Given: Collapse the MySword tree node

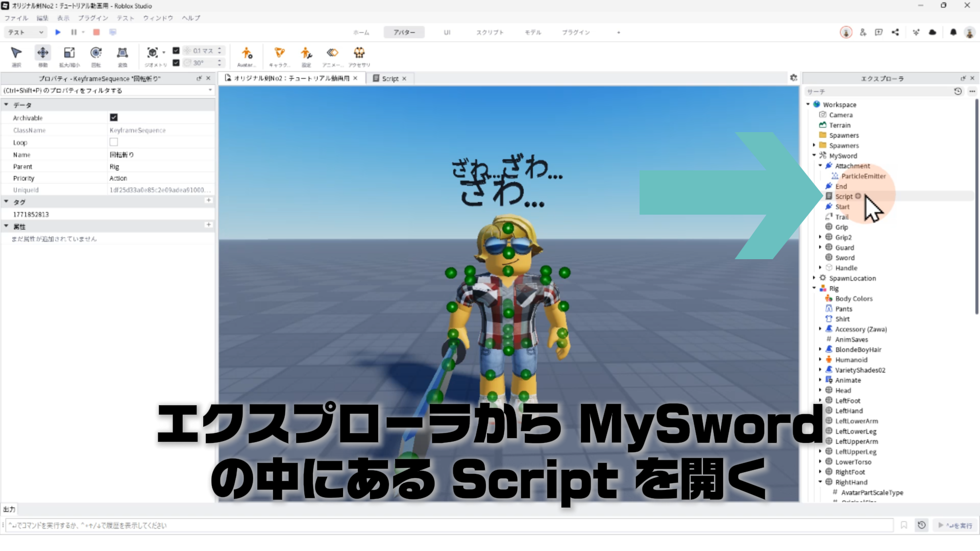Looking at the screenshot, I should (x=814, y=156).
